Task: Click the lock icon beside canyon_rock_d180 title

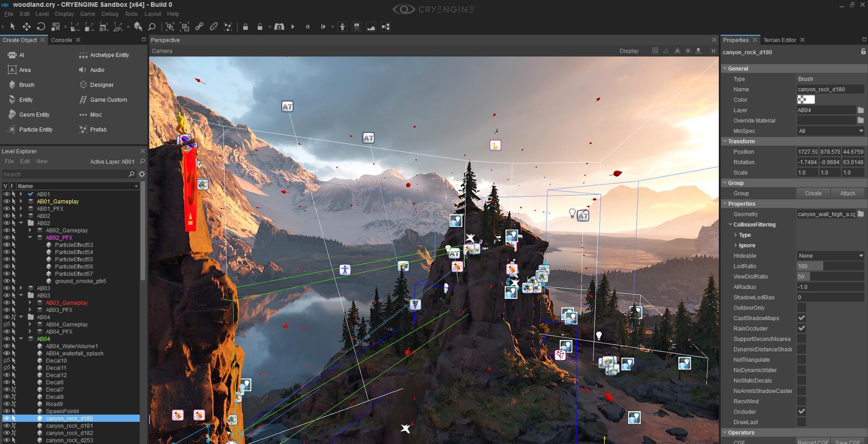Action: pos(863,52)
